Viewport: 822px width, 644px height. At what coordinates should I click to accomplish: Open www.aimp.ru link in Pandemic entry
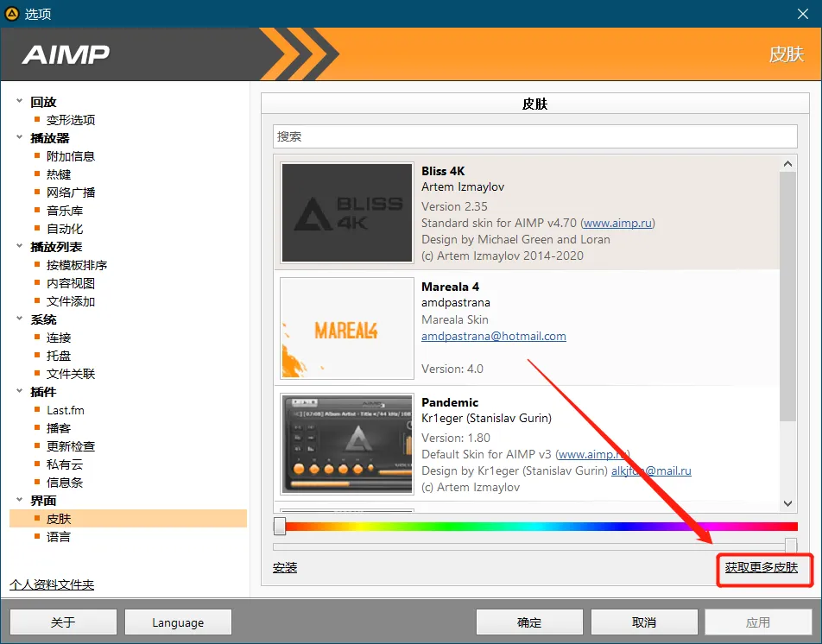(593, 454)
